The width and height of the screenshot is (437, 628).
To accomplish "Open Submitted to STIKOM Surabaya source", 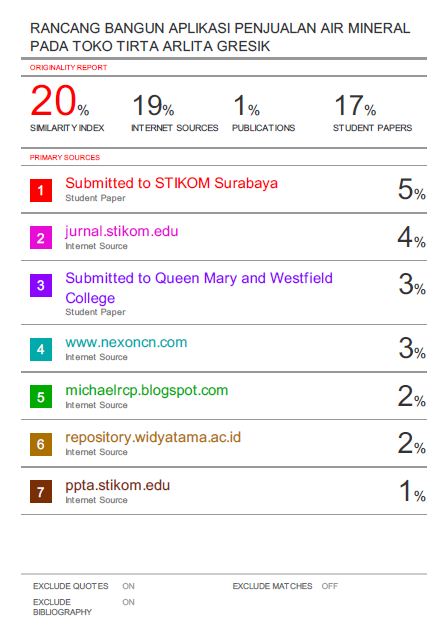I will click(x=171, y=183).
